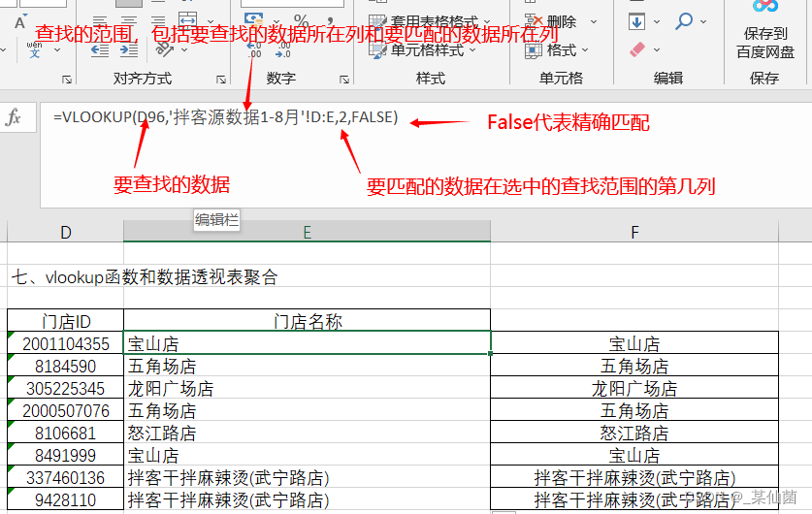Screen dimensions: 812x514
Task: Select column E 拌客干拌麻辣烫 in row 337460136
Action: point(307,477)
